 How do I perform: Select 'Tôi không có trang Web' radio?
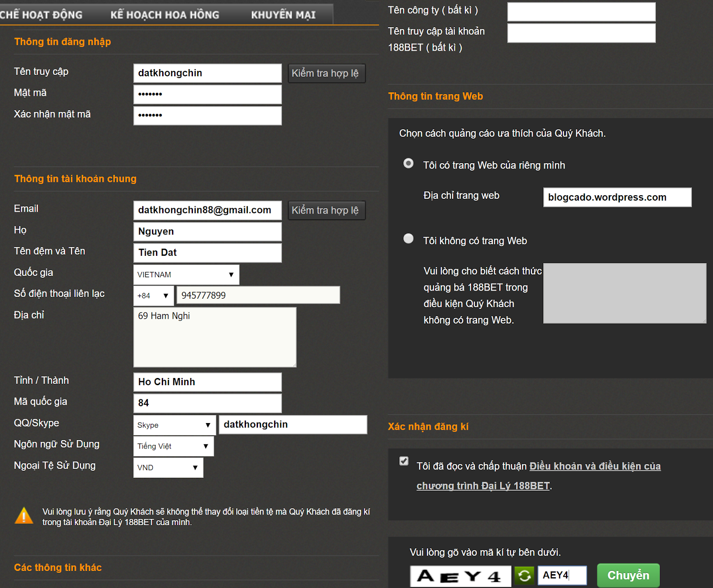pos(408,238)
